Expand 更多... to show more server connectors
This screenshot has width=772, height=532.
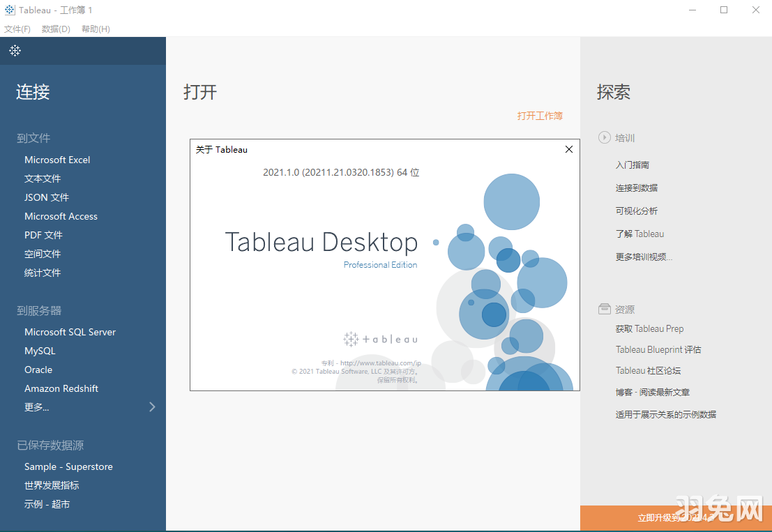tap(37, 407)
